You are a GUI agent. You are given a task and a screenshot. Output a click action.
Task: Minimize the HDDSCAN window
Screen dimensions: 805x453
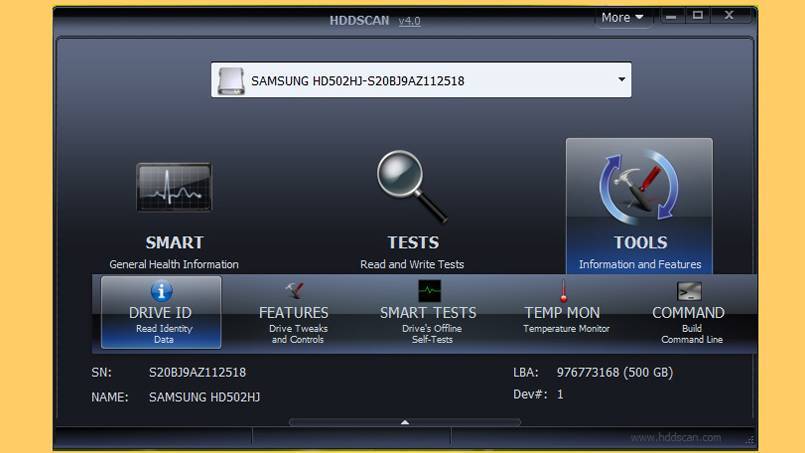pyautogui.click(x=670, y=15)
